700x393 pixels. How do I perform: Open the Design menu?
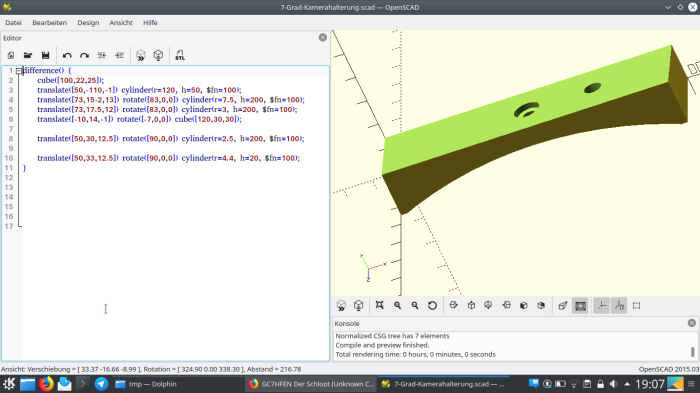pos(88,23)
